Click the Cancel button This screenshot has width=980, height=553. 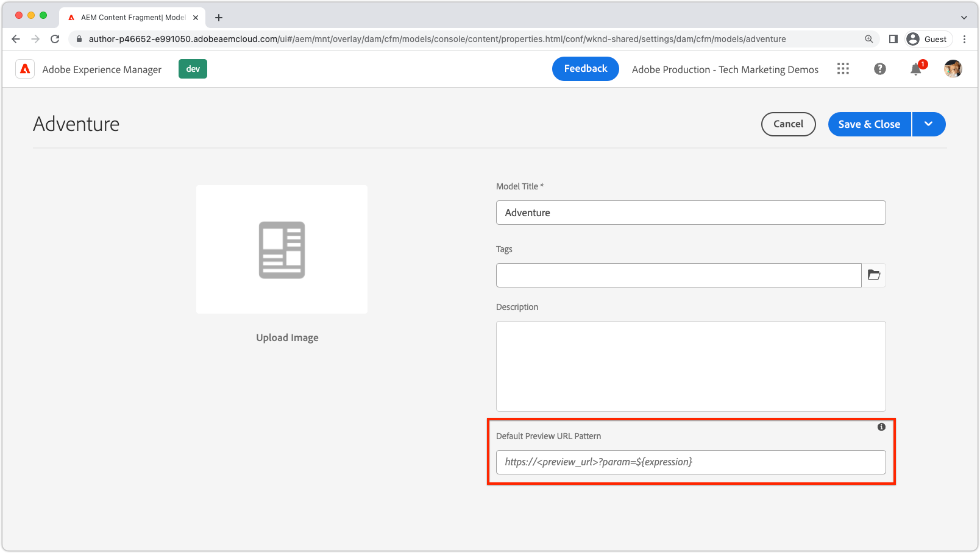[x=789, y=124]
